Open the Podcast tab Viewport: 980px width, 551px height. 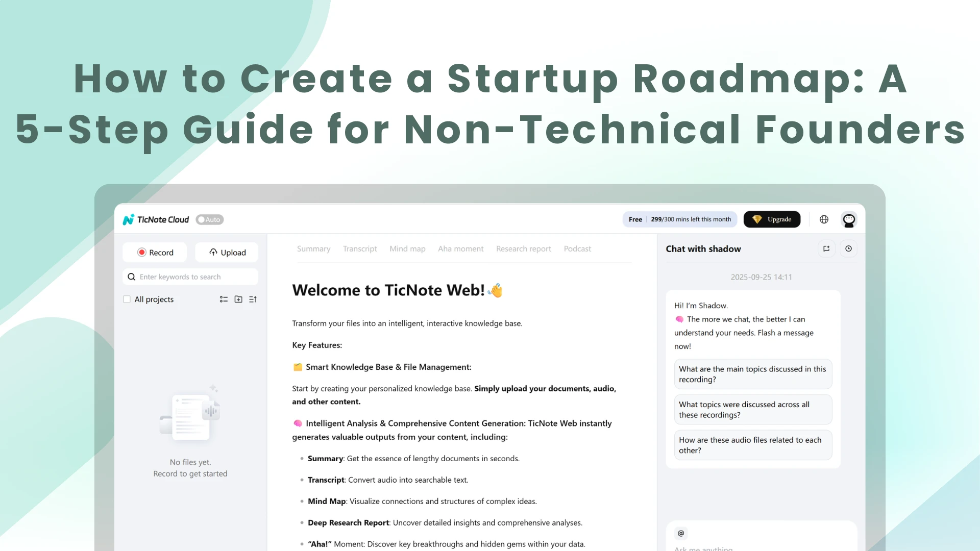pos(577,249)
